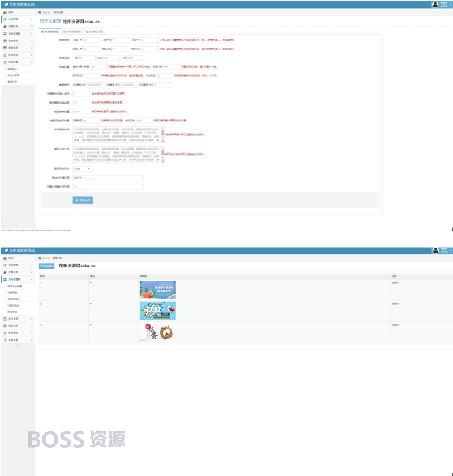Click breadcrumb house icon on banner list page

tap(39, 258)
